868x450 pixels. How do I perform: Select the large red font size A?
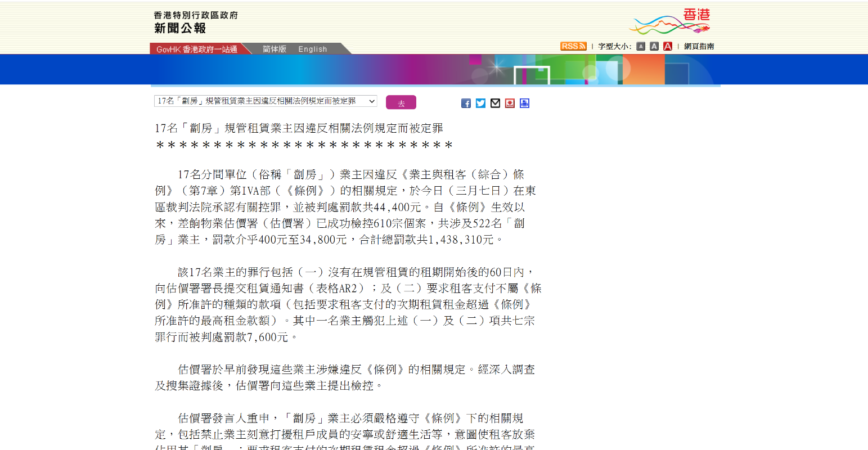pos(668,46)
